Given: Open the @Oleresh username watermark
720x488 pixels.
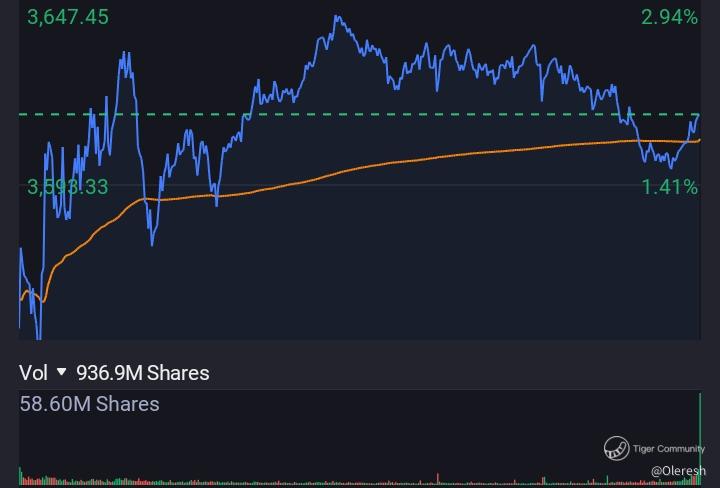Looking at the screenshot, I should point(678,470).
